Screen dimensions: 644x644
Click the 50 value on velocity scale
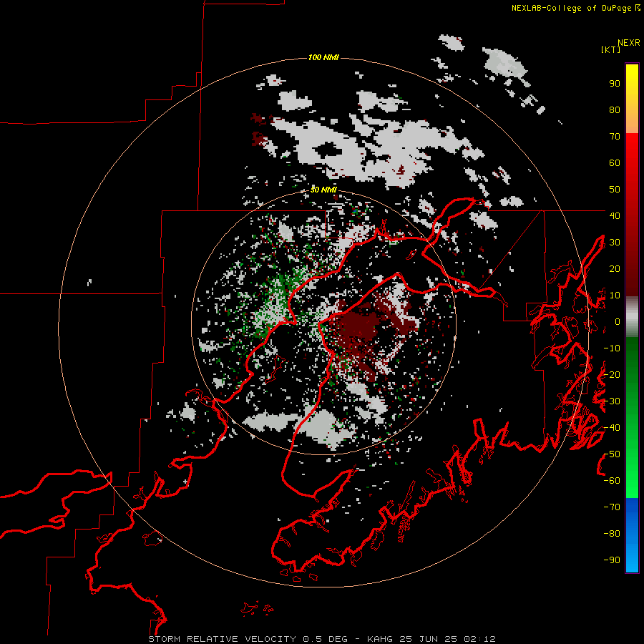615,190
